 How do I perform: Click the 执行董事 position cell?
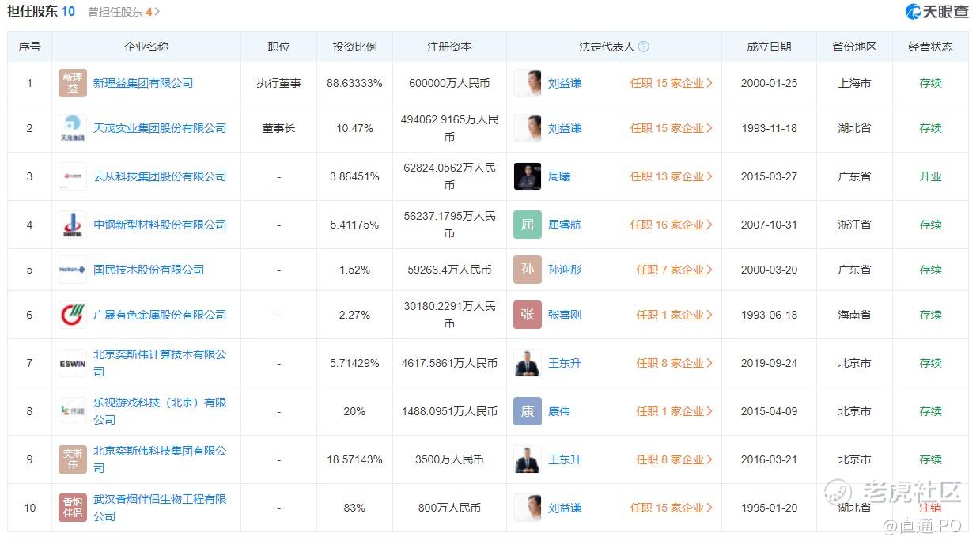(278, 83)
